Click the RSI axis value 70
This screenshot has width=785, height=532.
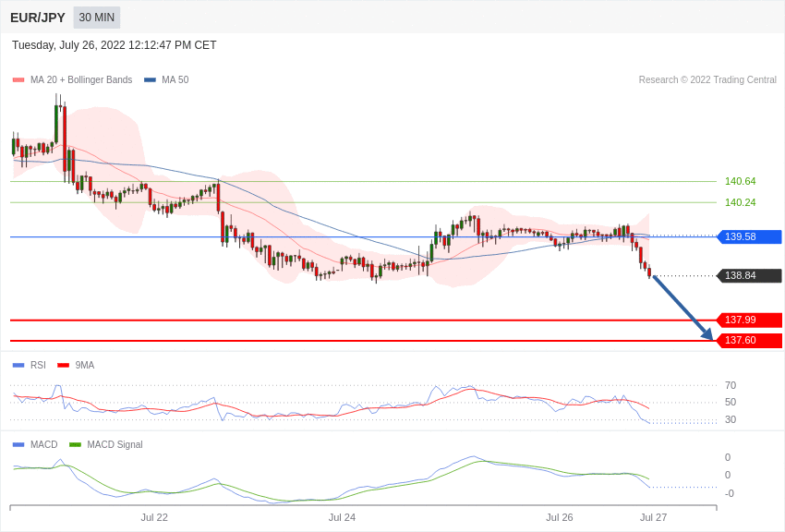[x=731, y=385]
